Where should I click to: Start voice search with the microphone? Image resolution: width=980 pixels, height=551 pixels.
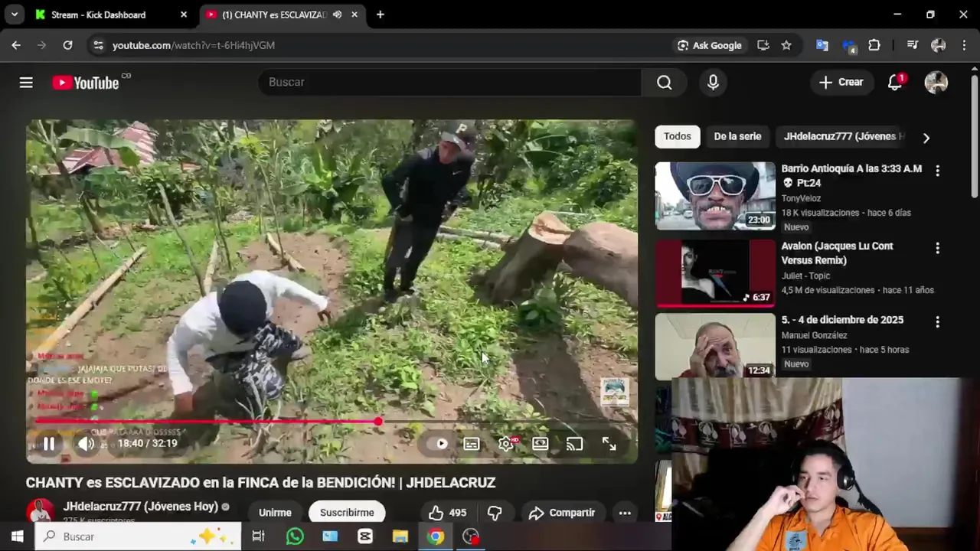(x=713, y=82)
